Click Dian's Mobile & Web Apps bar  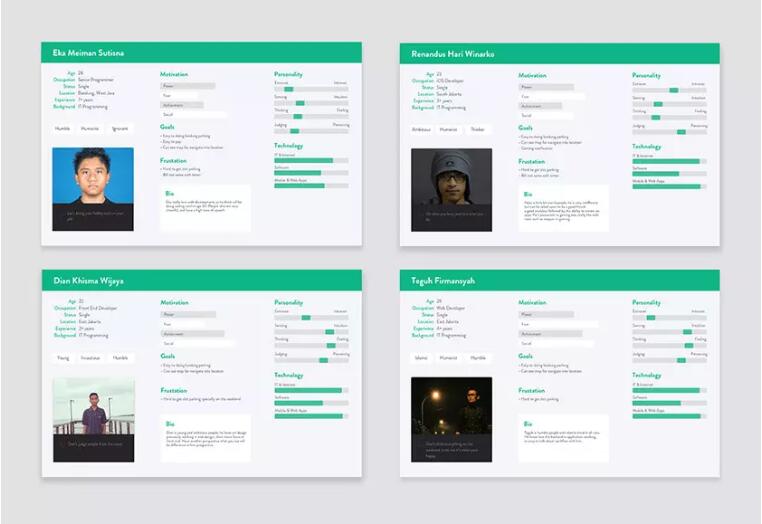[311, 416]
